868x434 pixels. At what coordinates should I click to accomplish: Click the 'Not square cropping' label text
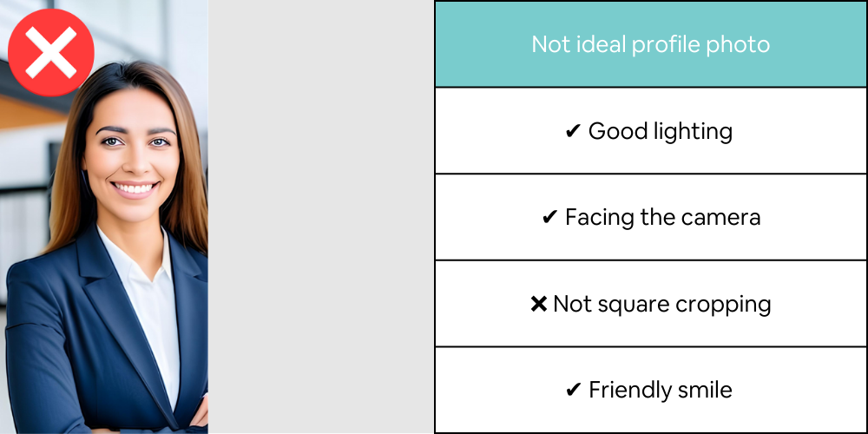tap(661, 305)
